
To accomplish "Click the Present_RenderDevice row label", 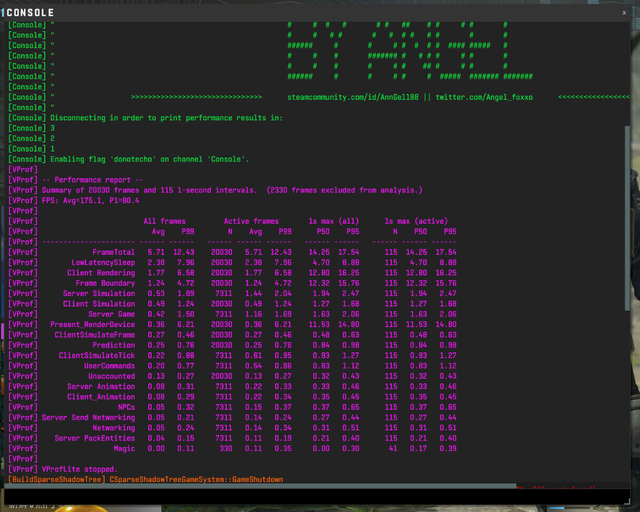I will (93, 325).
